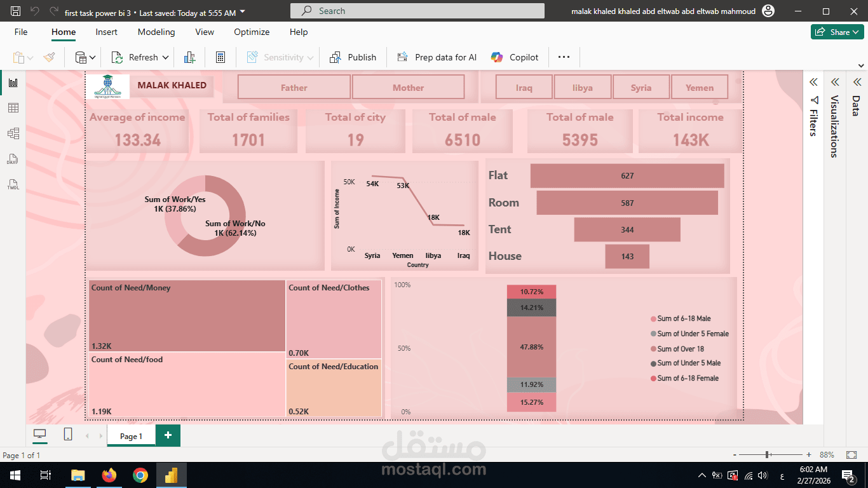Toggle the Yemen slicer button
Screen dimensions: 868x488
pos(700,88)
